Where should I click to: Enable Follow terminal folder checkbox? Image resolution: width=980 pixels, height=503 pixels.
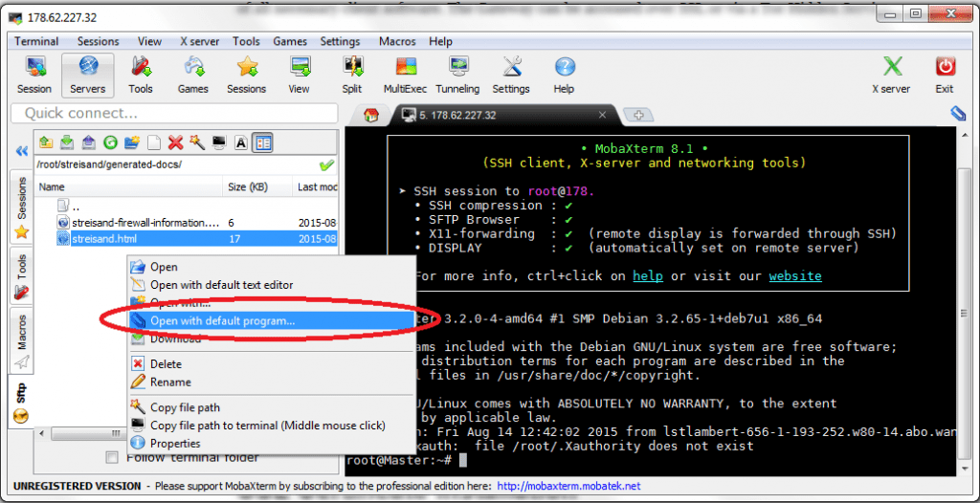click(112, 457)
